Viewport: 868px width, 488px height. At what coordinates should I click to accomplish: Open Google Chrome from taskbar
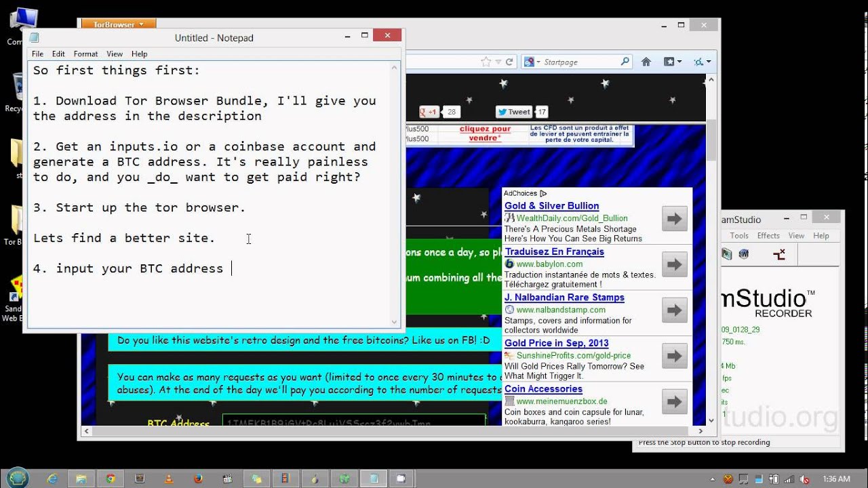coord(111,479)
